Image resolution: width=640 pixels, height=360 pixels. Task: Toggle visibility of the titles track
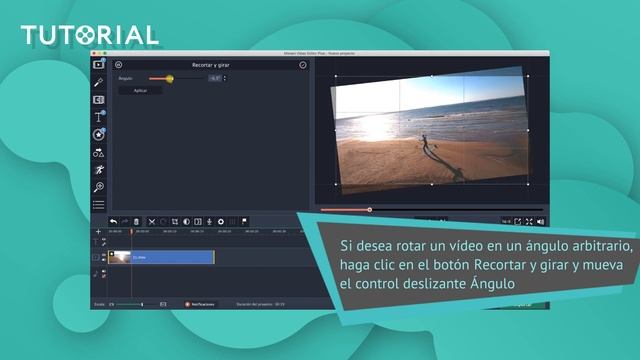point(104,240)
